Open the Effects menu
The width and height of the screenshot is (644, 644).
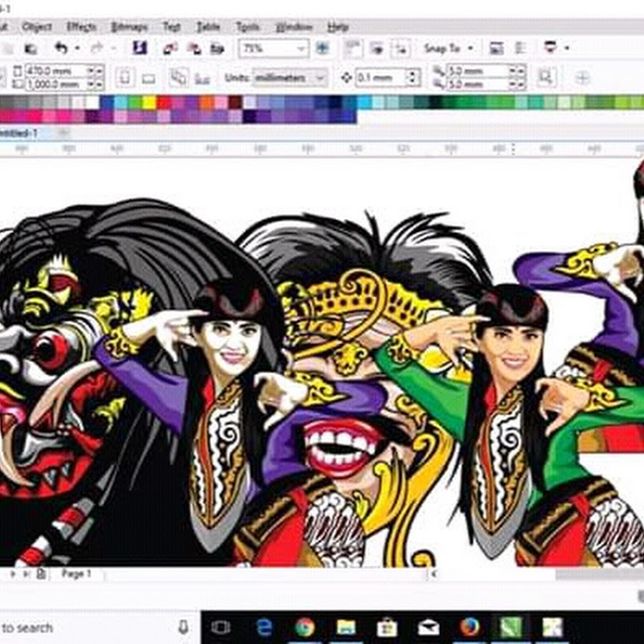tap(81, 26)
